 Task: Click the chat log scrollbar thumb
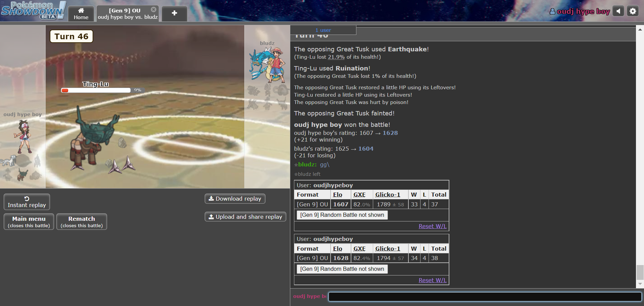pyautogui.click(x=640, y=272)
